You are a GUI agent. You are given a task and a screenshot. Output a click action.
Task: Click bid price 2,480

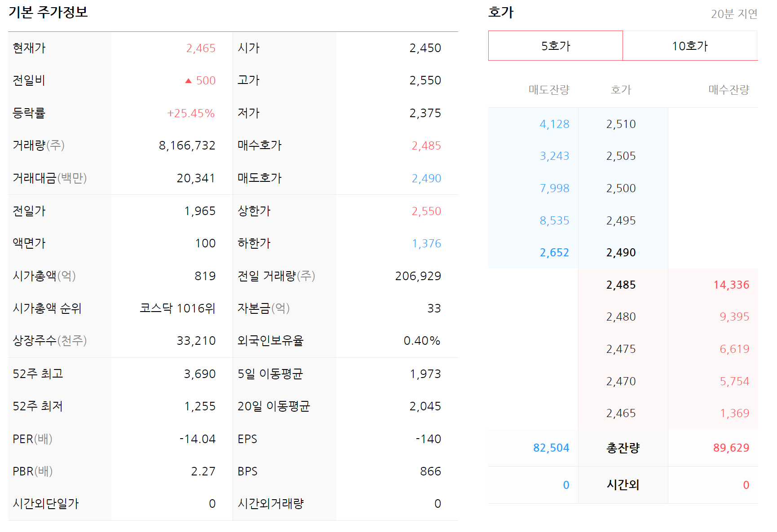621,317
